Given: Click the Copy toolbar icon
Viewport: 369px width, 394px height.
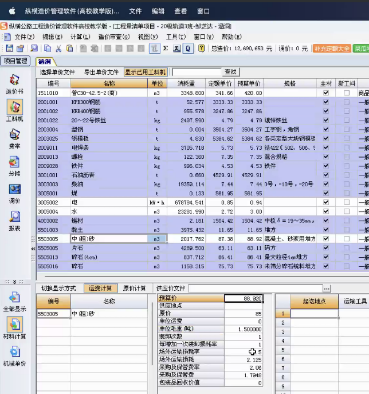Looking at the screenshot, I should click(x=47, y=48).
